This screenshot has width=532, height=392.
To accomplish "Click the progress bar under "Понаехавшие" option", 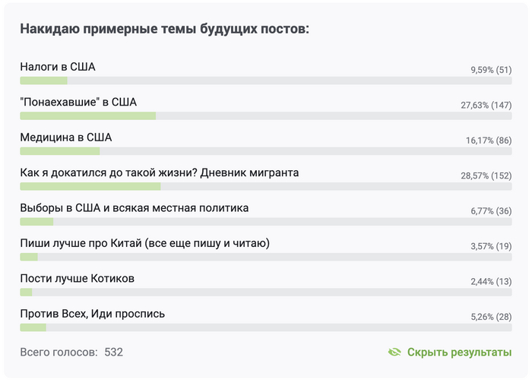I will [265, 115].
